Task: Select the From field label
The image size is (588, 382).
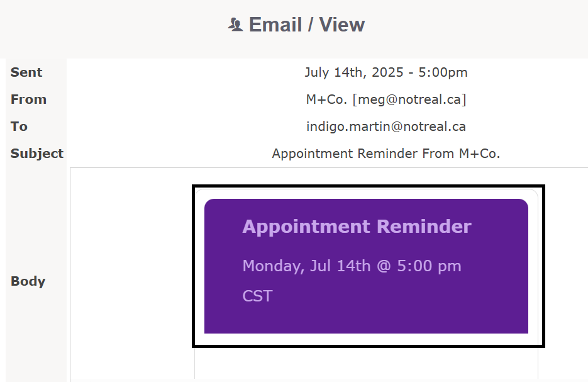Action: click(x=28, y=99)
